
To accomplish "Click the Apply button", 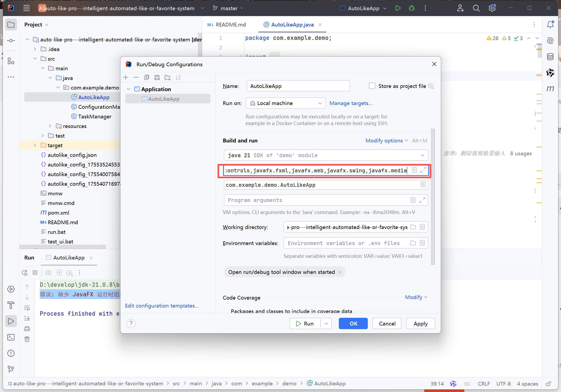I will click(420, 324).
